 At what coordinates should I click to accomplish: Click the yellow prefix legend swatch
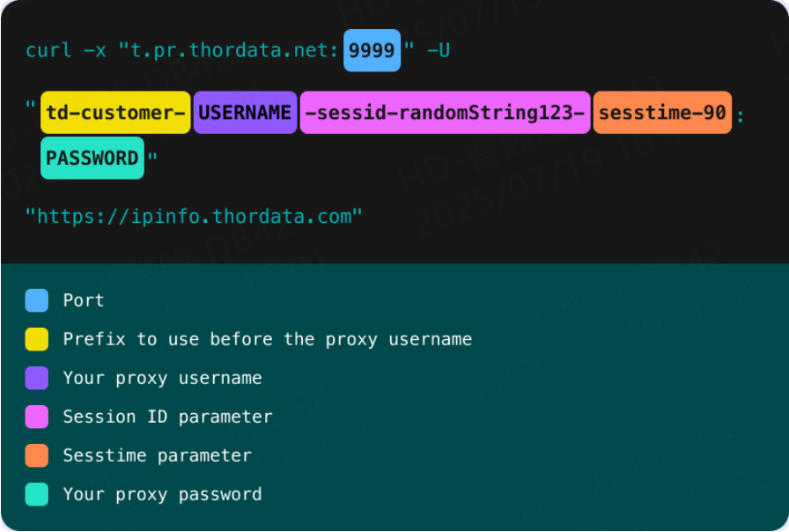37,339
